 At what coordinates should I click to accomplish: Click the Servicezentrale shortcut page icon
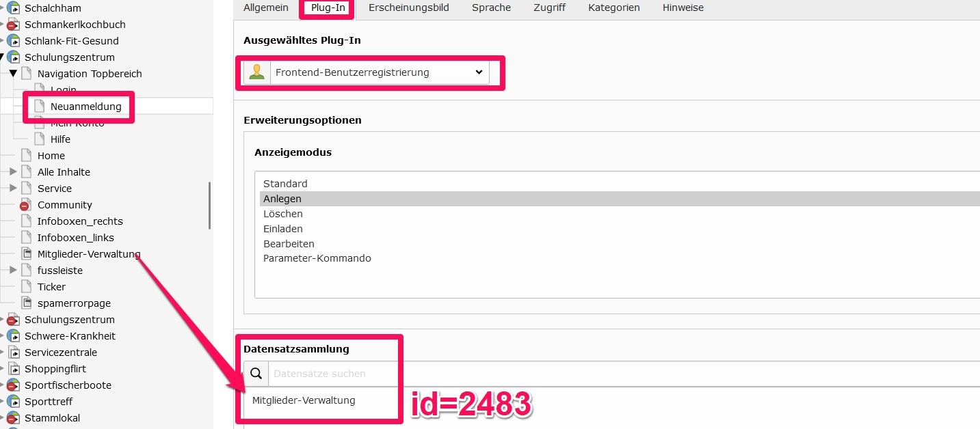click(13, 352)
